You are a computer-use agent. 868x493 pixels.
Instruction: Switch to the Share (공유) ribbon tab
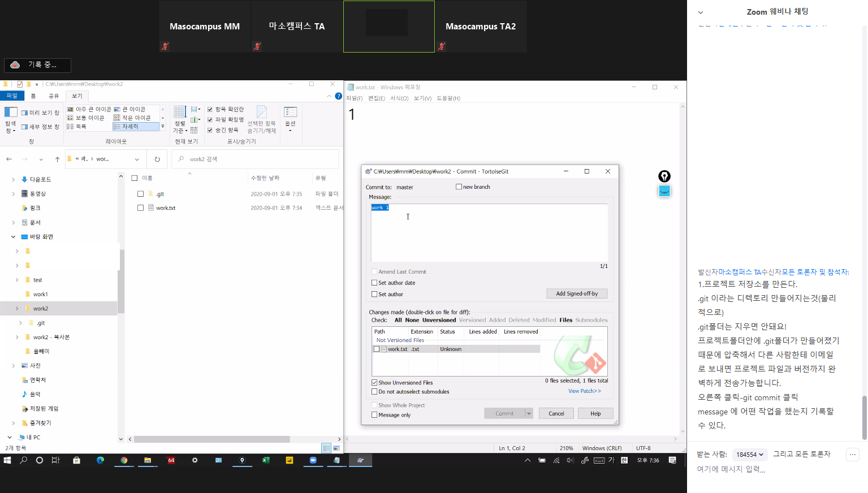pos(54,96)
